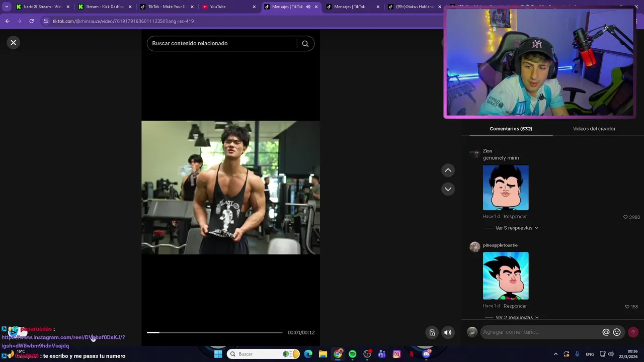The image size is (644, 362).
Task: Open Chrome from taskbar
Action: [x=338, y=354]
